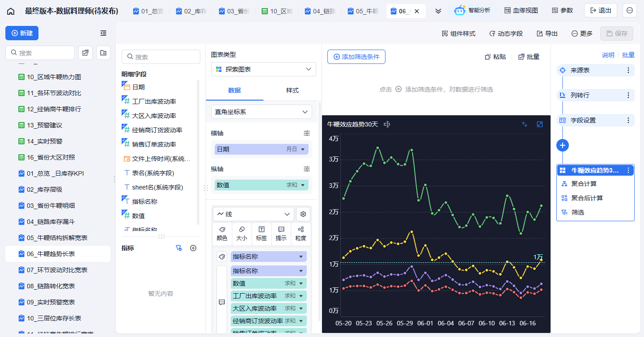Click the filter icon in 指标 section
The image size is (644, 337).
coord(179,248)
